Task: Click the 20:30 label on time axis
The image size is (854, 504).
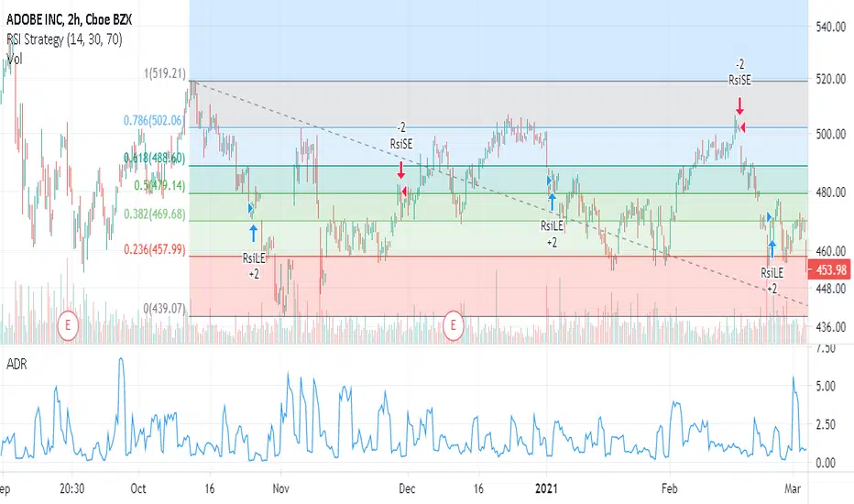Action: (x=71, y=488)
